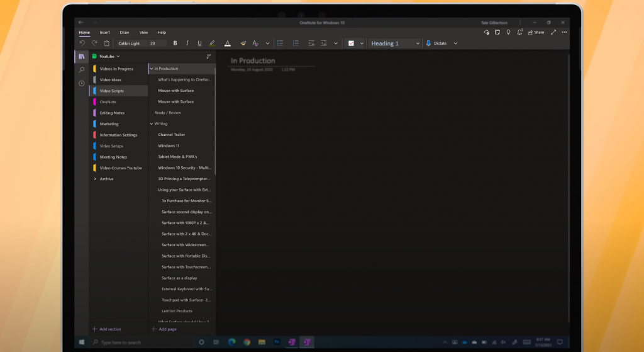The height and width of the screenshot is (352, 644).
Task: Open File Explorer from the taskbar
Action: tap(262, 342)
